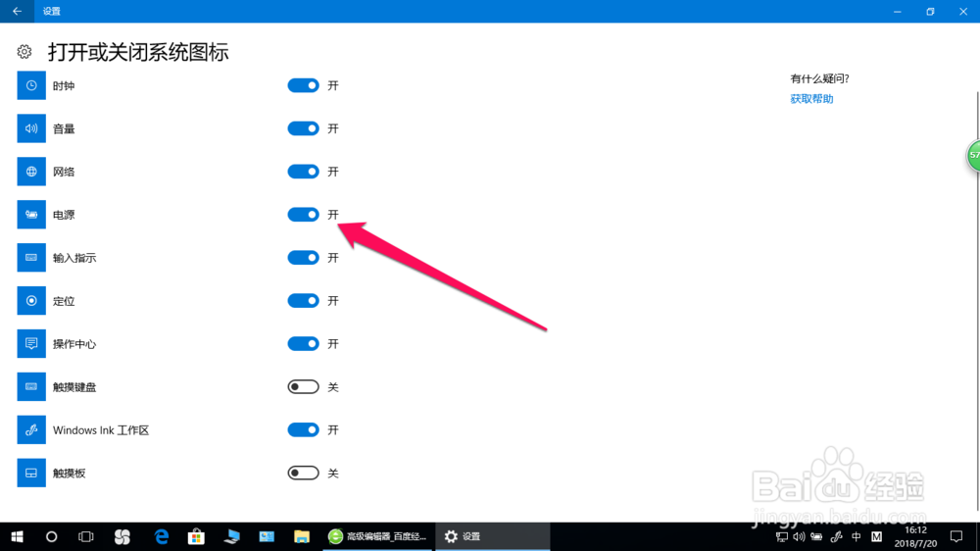980x551 pixels.
Task: Click the tray 中 input language indicator
Action: coord(857,536)
